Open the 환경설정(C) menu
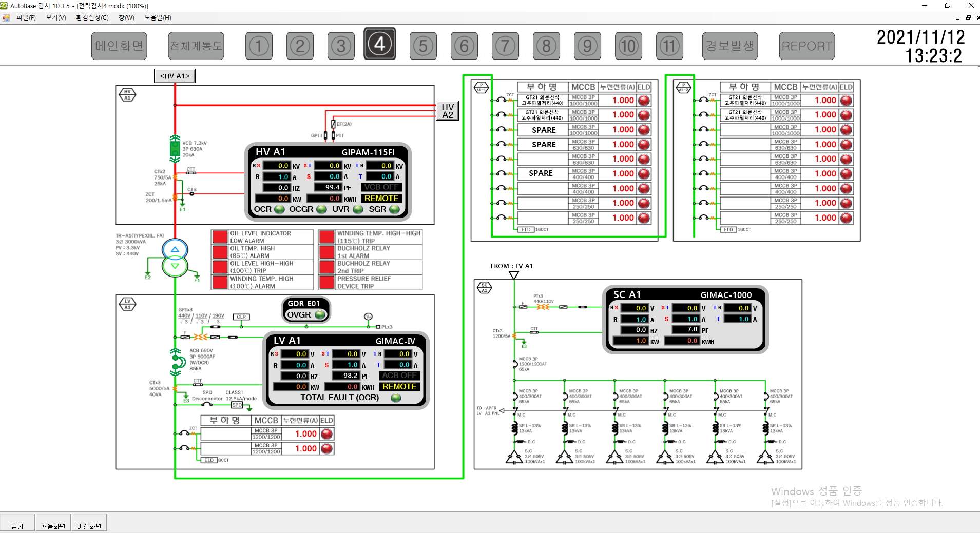Image resolution: width=980 pixels, height=533 pixels. (x=92, y=17)
